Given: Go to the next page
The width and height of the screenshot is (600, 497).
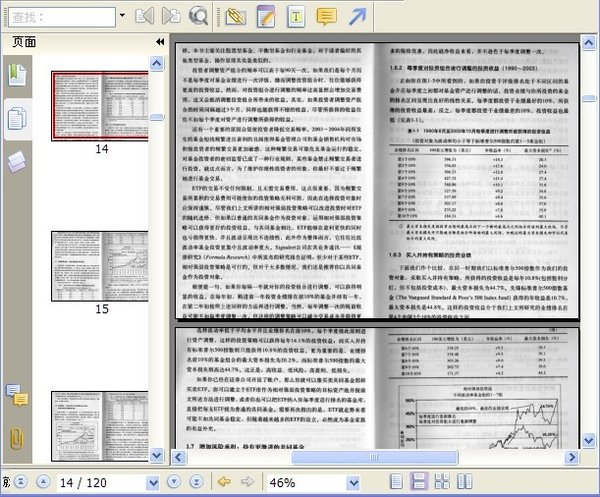Looking at the screenshot, I should (174, 482).
